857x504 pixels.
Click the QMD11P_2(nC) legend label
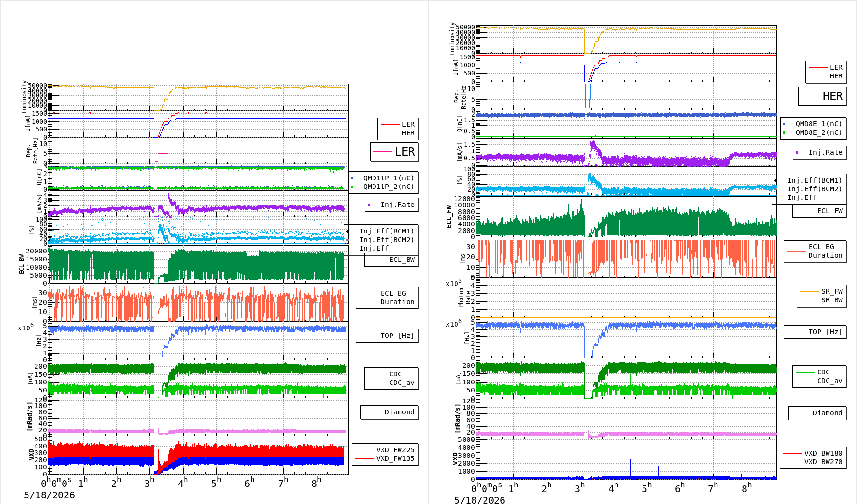tap(389, 187)
